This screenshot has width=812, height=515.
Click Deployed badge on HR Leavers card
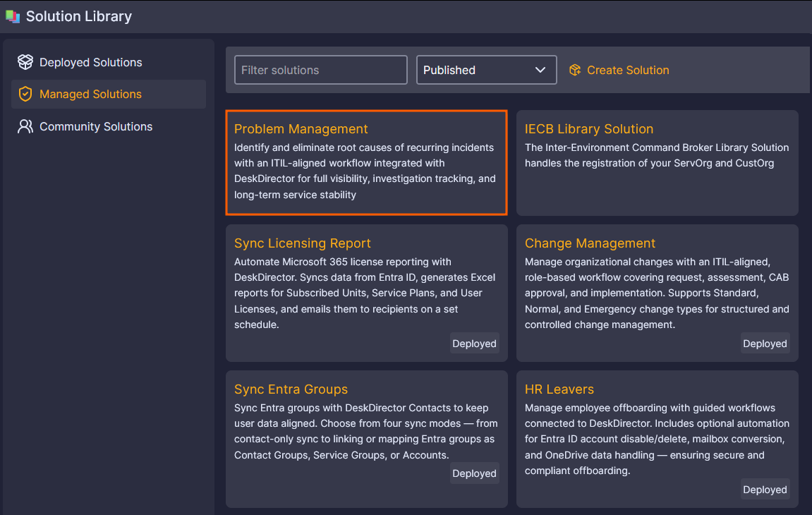[765, 490]
